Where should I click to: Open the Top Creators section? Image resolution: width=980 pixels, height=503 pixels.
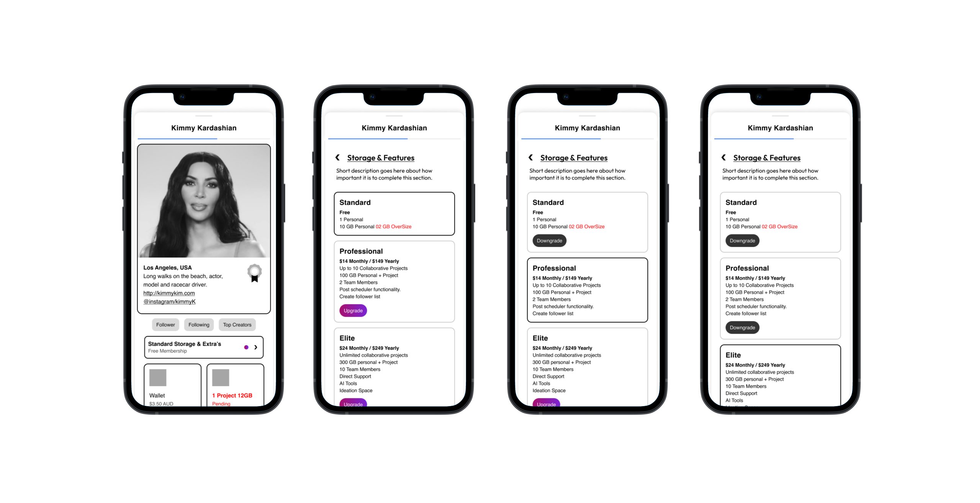click(238, 324)
